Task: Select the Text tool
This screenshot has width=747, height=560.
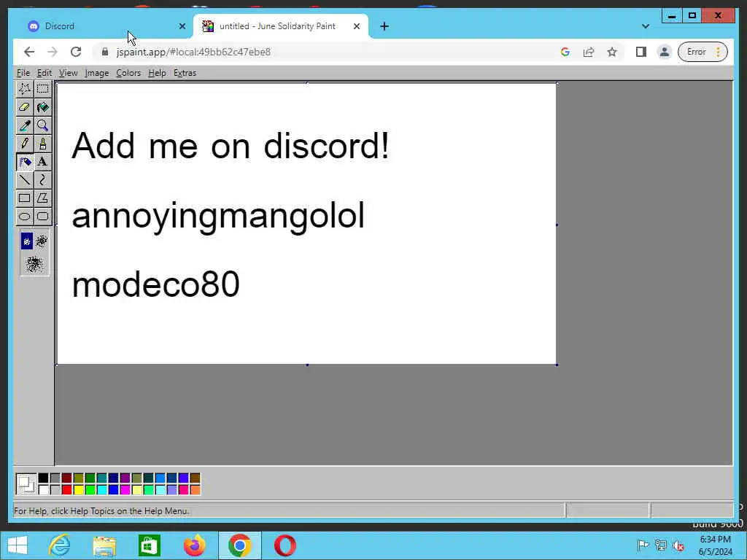Action: (x=43, y=162)
